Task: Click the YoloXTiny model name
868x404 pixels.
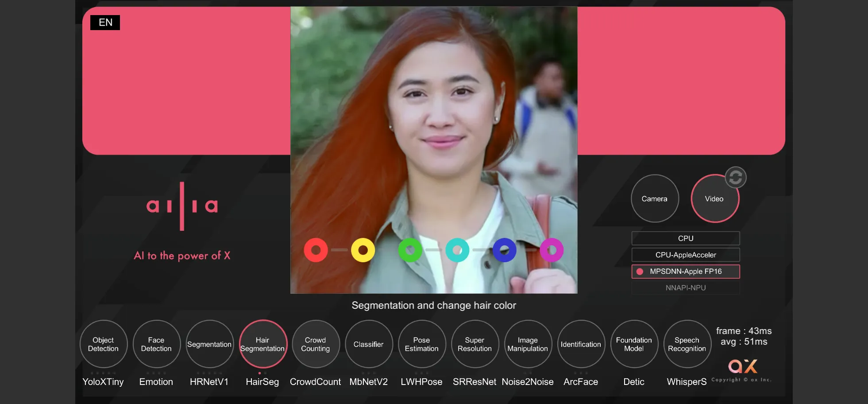Action: [103, 382]
